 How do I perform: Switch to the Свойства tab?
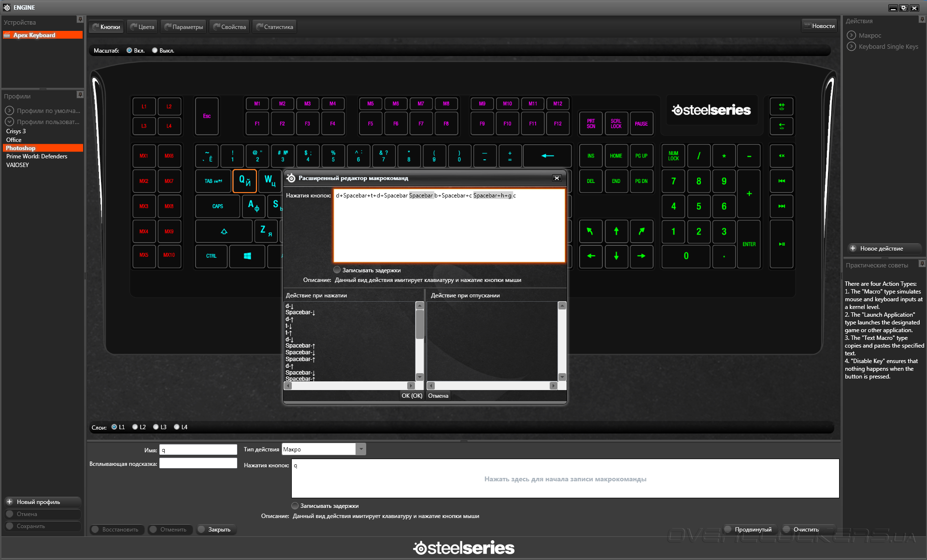point(230,27)
